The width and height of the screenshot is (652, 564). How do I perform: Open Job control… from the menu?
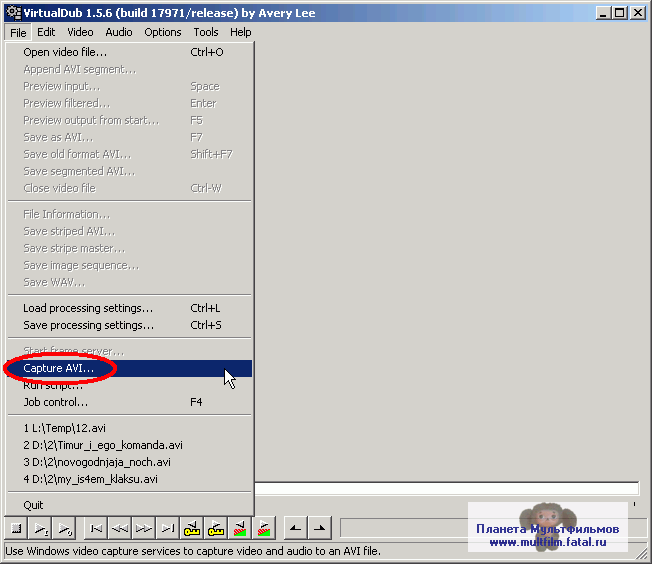(x=130, y=402)
